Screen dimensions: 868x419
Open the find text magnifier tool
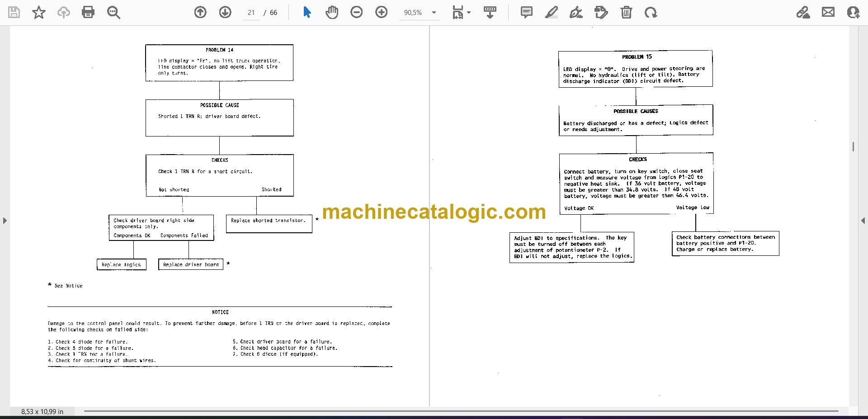coord(113,12)
